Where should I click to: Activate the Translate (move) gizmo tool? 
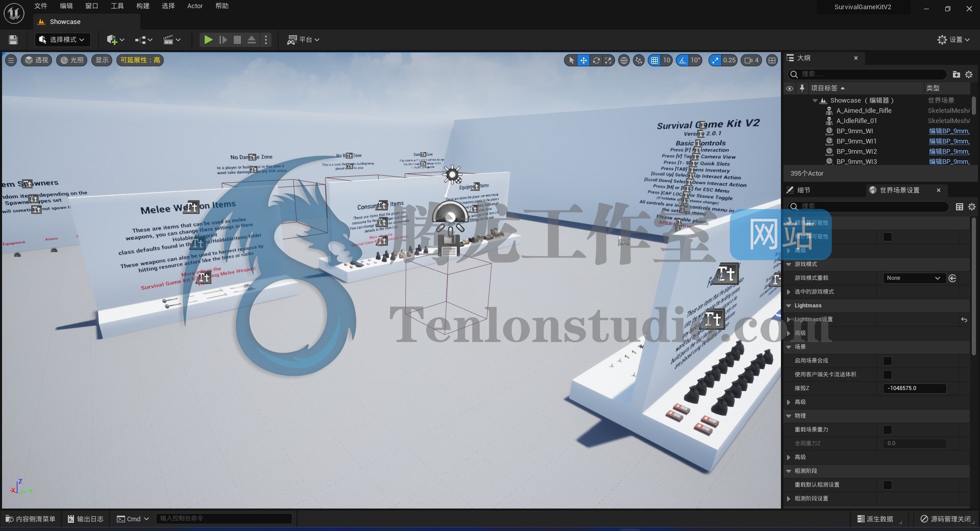click(x=583, y=60)
